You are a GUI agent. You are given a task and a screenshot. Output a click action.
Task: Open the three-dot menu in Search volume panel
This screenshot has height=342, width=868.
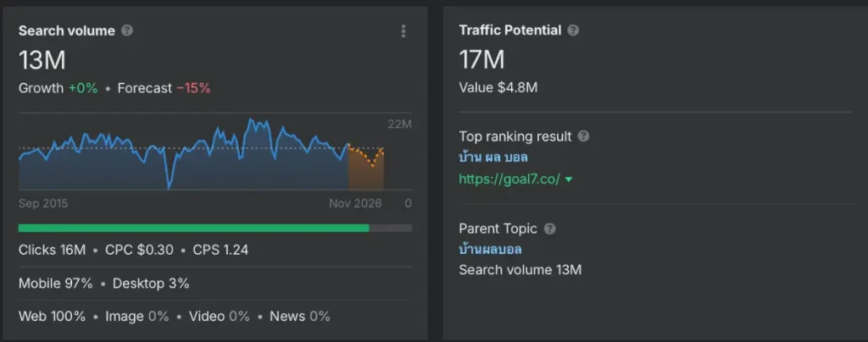[403, 31]
